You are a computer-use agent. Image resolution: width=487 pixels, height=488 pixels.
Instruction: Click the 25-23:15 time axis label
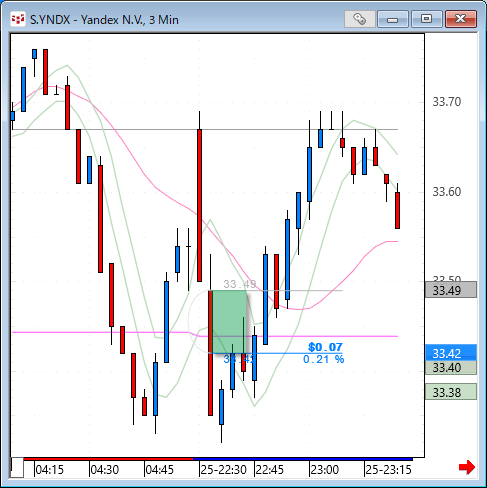388,470
